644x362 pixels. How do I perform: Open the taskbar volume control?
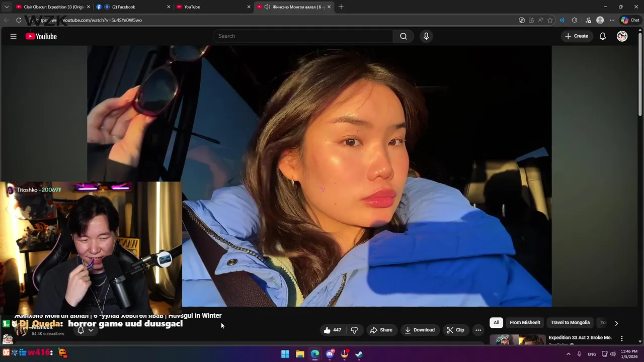click(612, 354)
